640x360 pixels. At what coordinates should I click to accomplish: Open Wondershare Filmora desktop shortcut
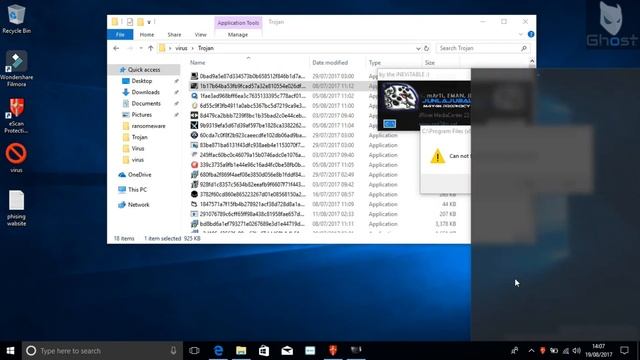(x=16, y=69)
